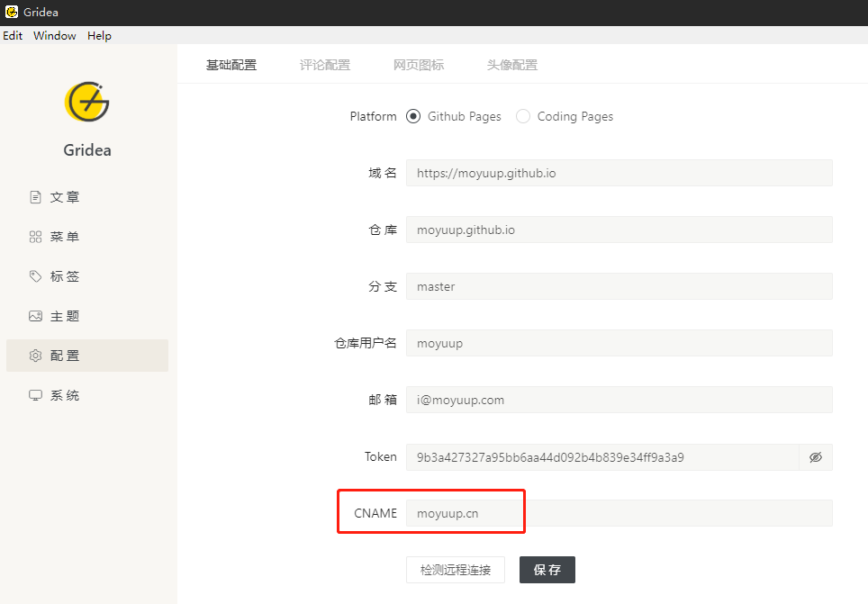
Task: Switch to the 头像配置 tab
Action: click(512, 65)
